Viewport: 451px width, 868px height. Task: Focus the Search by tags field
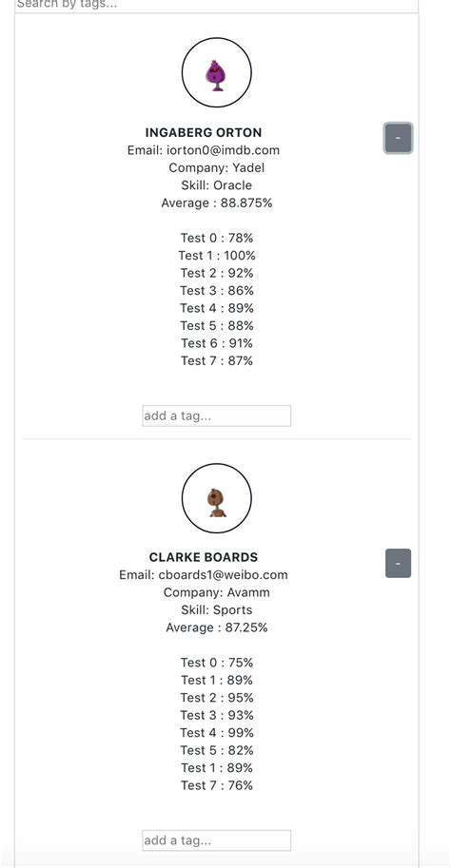[x=217, y=5]
